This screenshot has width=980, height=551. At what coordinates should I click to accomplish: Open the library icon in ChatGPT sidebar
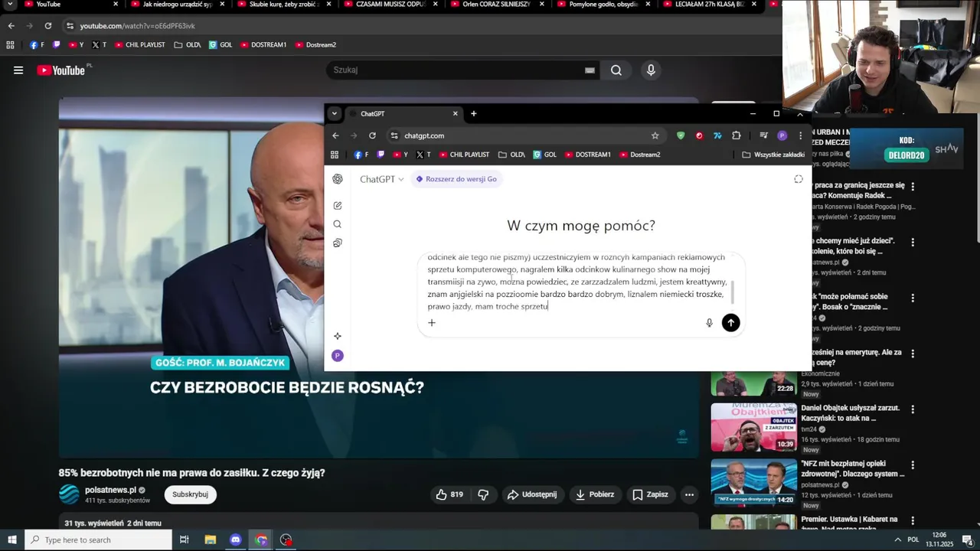point(338,243)
